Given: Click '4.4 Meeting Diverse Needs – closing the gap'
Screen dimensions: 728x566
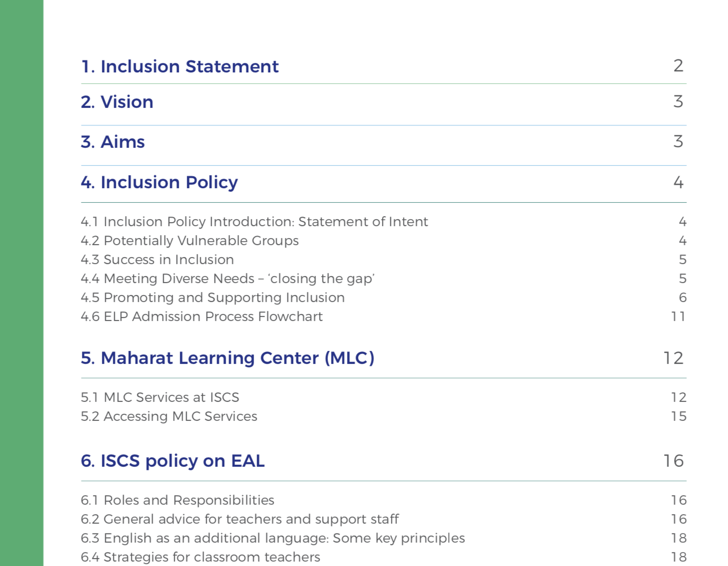Looking at the screenshot, I should 228,279.
